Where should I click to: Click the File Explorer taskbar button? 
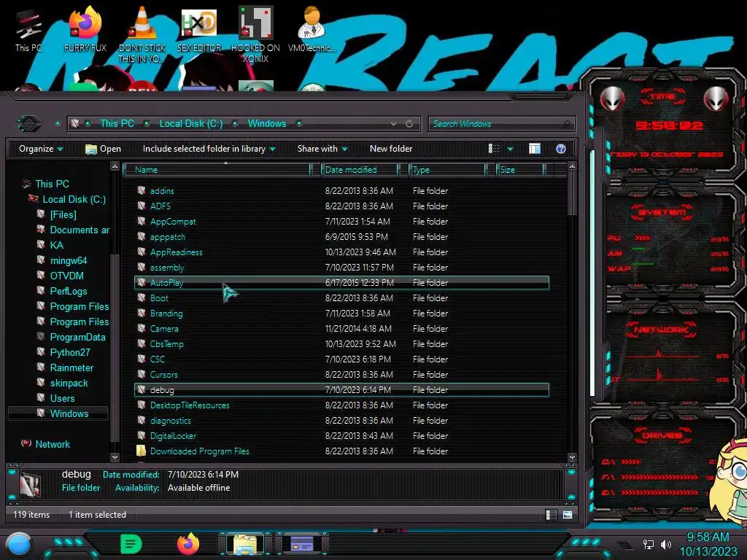(x=245, y=544)
